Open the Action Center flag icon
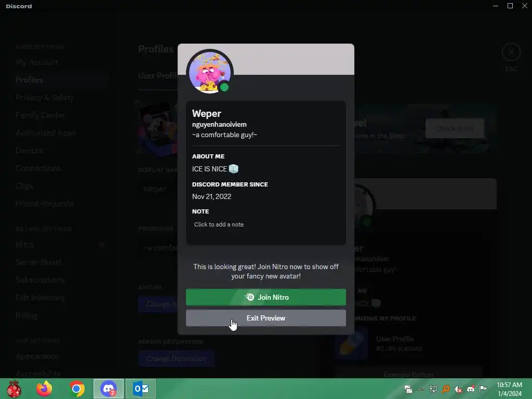This screenshot has height=399, width=532. click(483, 389)
